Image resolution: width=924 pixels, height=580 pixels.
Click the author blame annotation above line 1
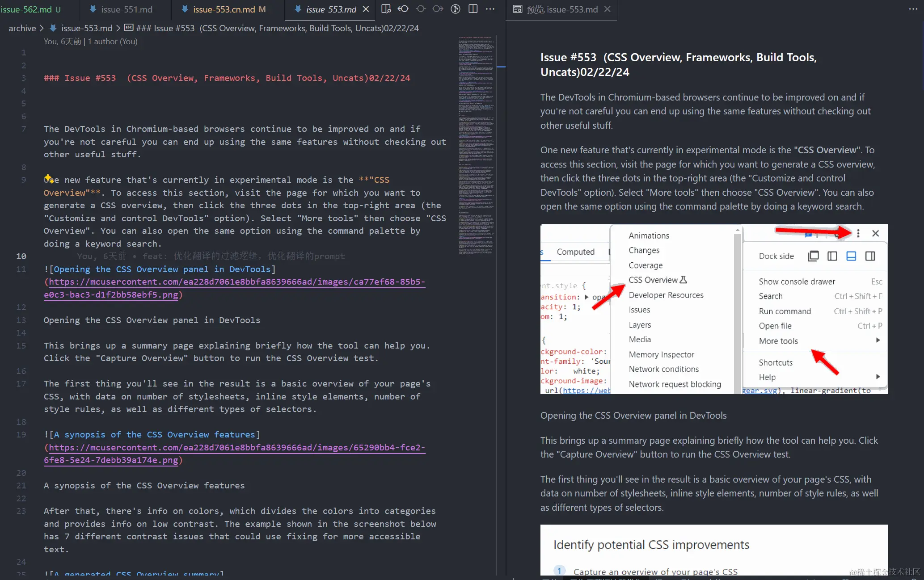(x=90, y=41)
